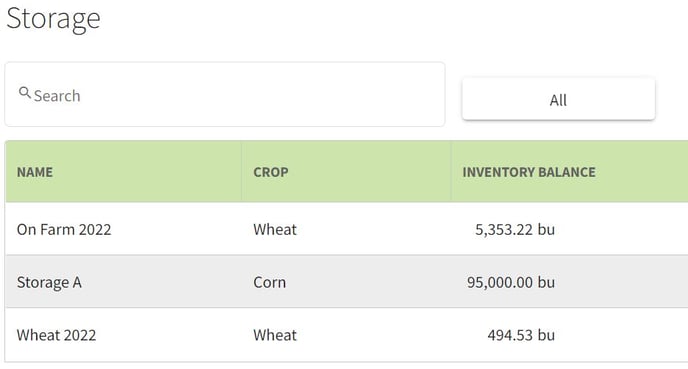Click the magnifier search icon
Image resolution: width=688 pixels, height=369 pixels.
pyautogui.click(x=25, y=93)
